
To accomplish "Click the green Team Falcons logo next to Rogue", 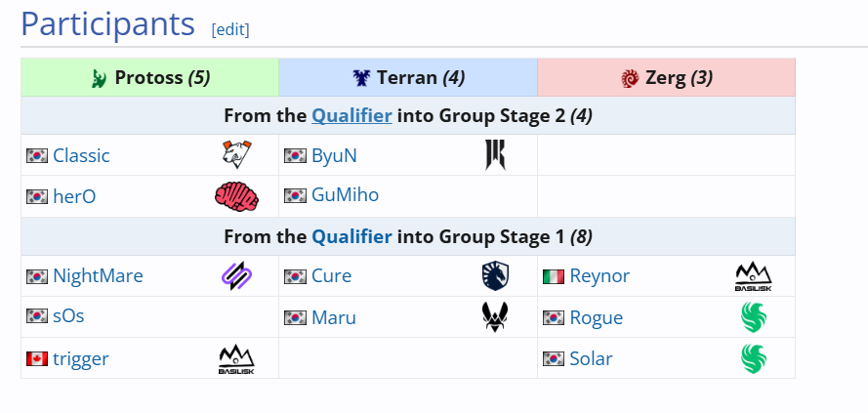I will tap(754, 317).
